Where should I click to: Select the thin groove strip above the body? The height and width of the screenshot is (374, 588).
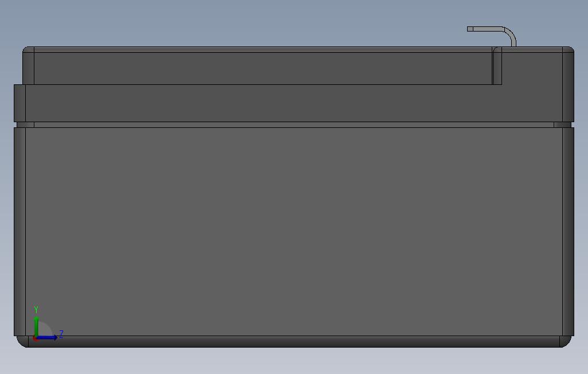[294, 124]
